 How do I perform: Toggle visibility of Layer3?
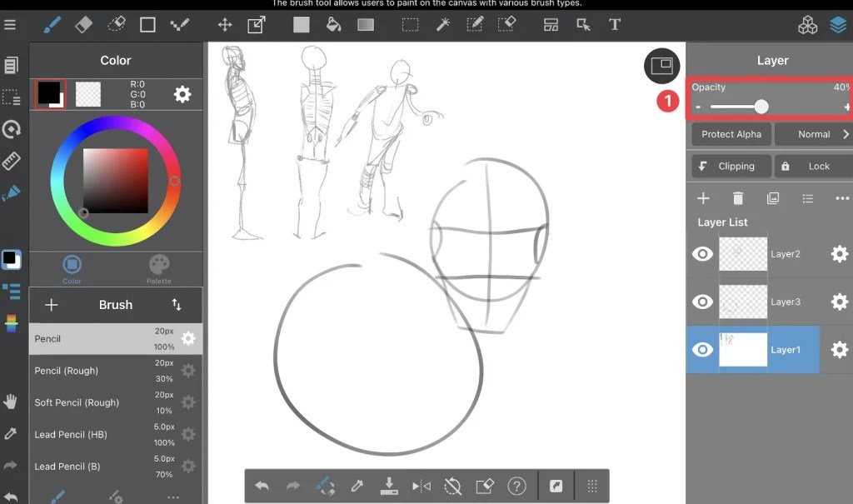pyautogui.click(x=702, y=302)
